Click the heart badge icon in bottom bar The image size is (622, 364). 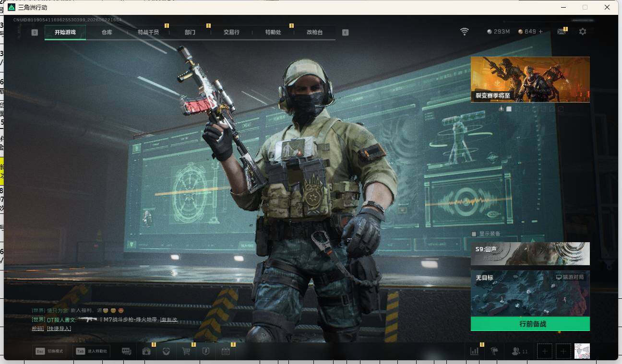coord(166,352)
